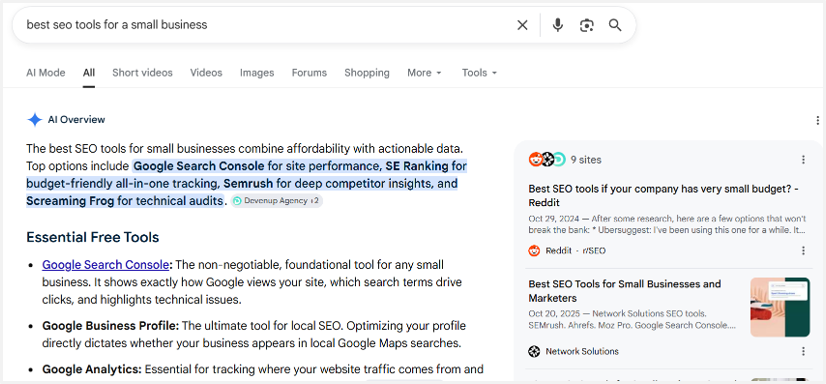Start voice search with the microphone icon
The image size is (826, 384).
coord(558,25)
